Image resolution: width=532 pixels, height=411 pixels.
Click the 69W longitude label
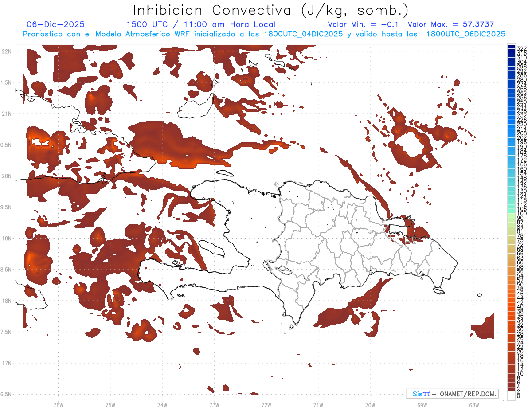(422, 404)
